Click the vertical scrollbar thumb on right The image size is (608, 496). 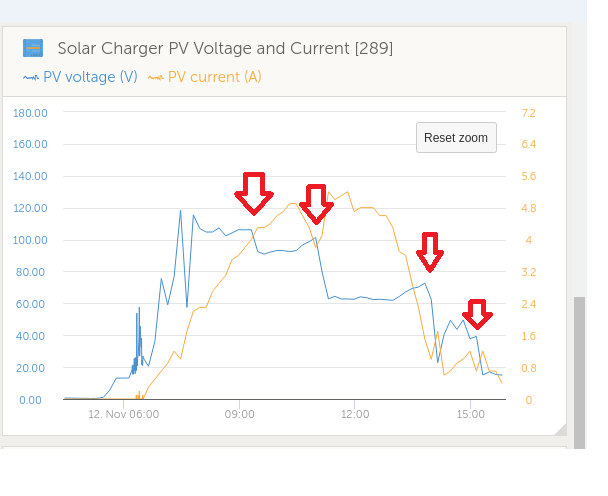pyautogui.click(x=579, y=373)
